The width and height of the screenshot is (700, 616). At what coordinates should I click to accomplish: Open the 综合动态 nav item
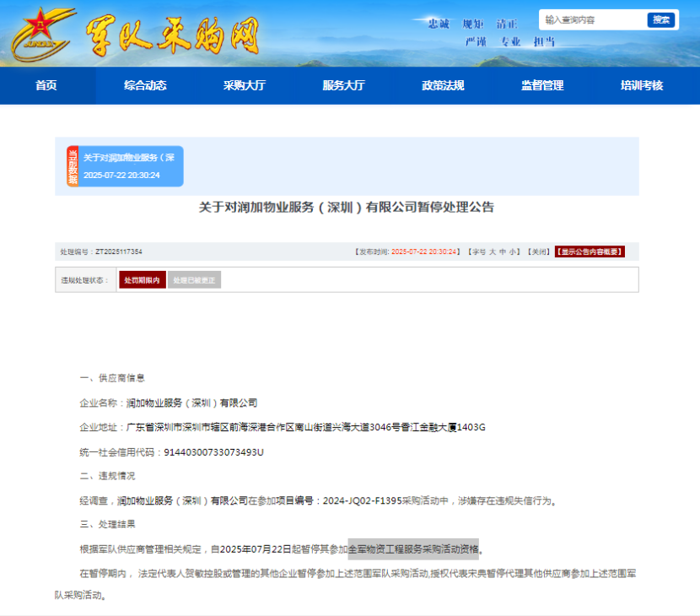pos(145,85)
